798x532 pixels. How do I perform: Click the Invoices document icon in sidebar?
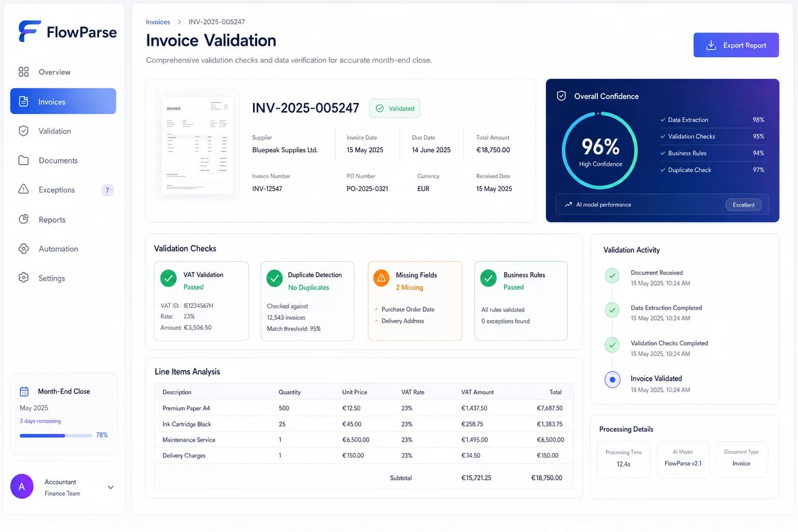[23, 101]
